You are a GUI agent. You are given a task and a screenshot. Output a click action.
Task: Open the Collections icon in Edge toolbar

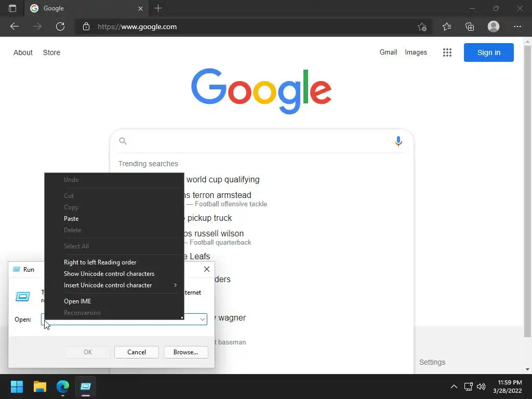click(470, 26)
